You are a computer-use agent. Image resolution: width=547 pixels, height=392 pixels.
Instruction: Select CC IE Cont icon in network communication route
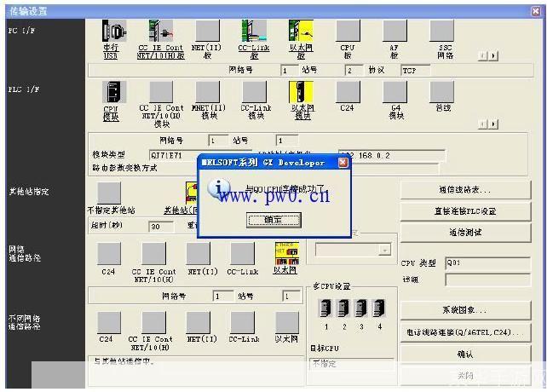click(154, 254)
